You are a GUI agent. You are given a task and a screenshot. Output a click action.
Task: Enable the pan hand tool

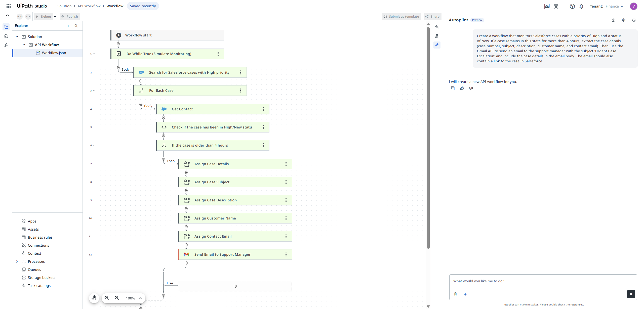[x=94, y=298]
